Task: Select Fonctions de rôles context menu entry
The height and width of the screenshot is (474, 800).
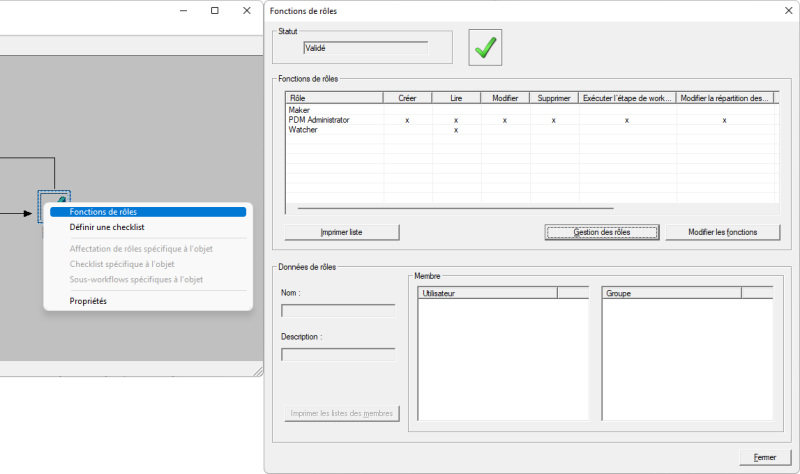Action: coord(148,212)
